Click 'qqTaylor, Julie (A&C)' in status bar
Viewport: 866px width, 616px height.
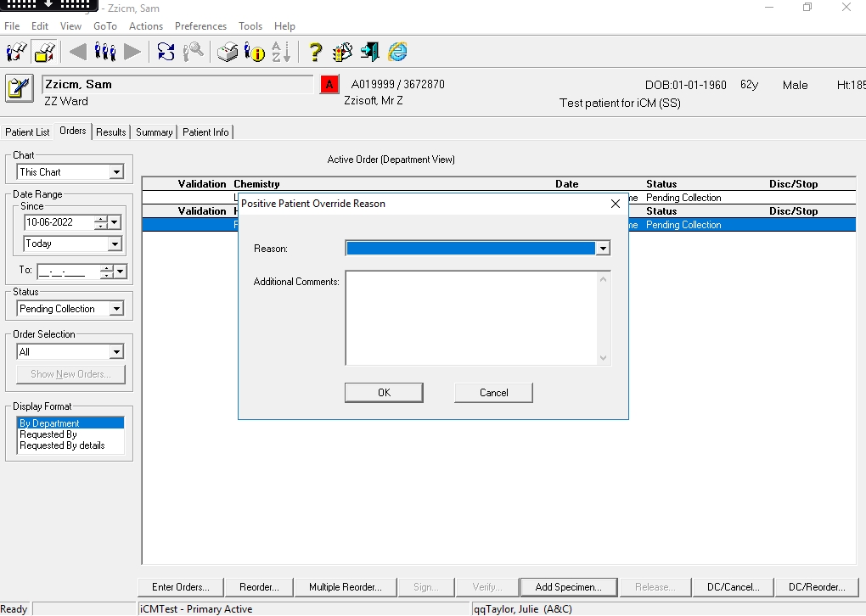523,609
